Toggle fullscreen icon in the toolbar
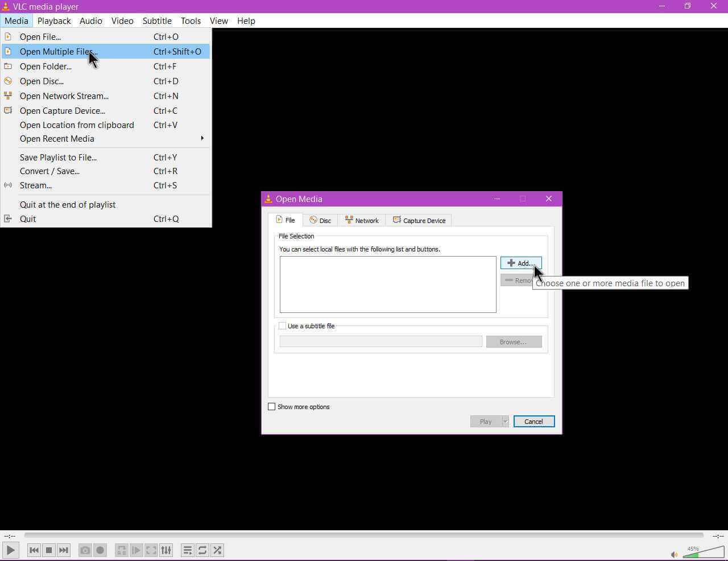Screen dimensions: 728x561 pos(151,550)
